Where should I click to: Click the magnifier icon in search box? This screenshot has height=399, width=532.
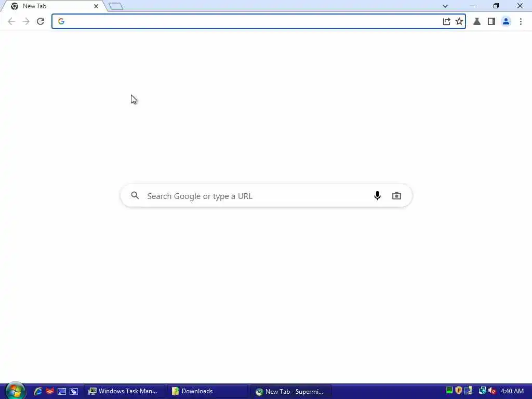pyautogui.click(x=135, y=195)
